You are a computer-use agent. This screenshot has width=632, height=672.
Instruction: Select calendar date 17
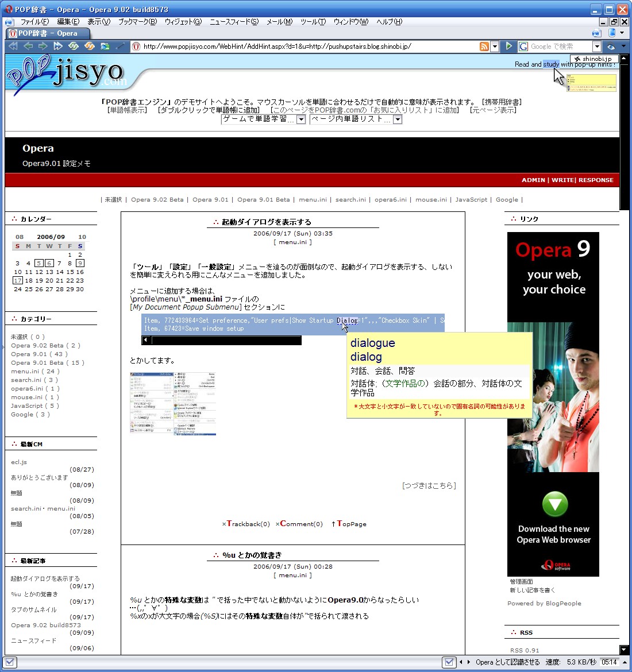(18, 280)
